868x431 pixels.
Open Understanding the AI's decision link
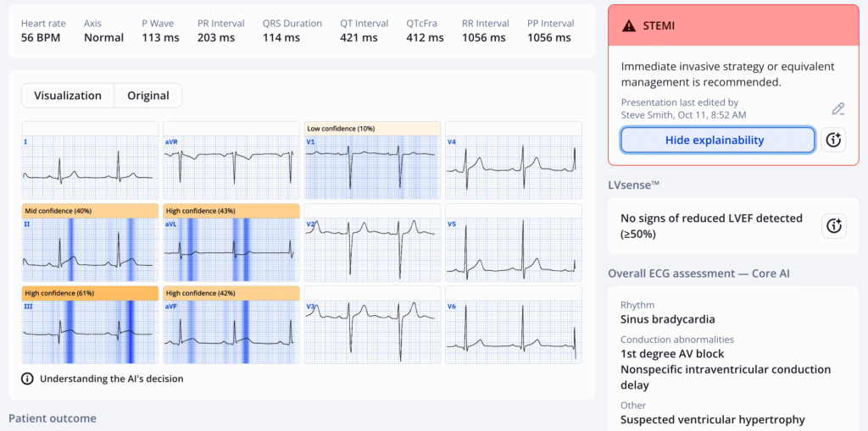coord(111,379)
